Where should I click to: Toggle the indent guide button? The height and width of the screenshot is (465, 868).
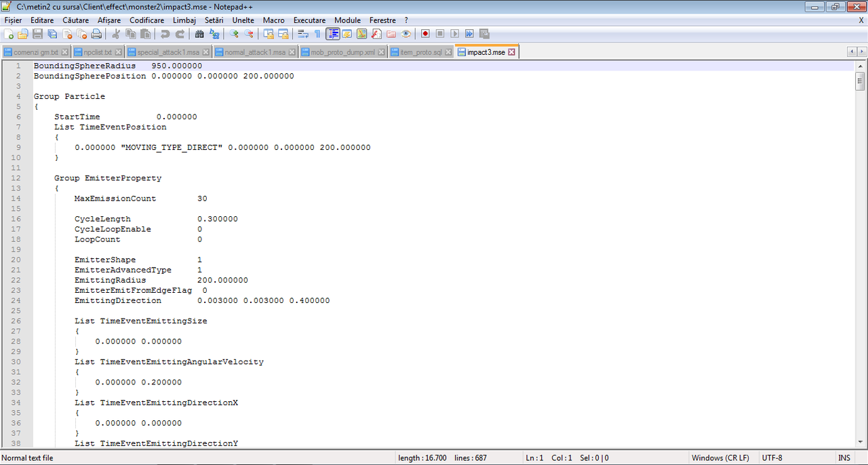(332, 34)
